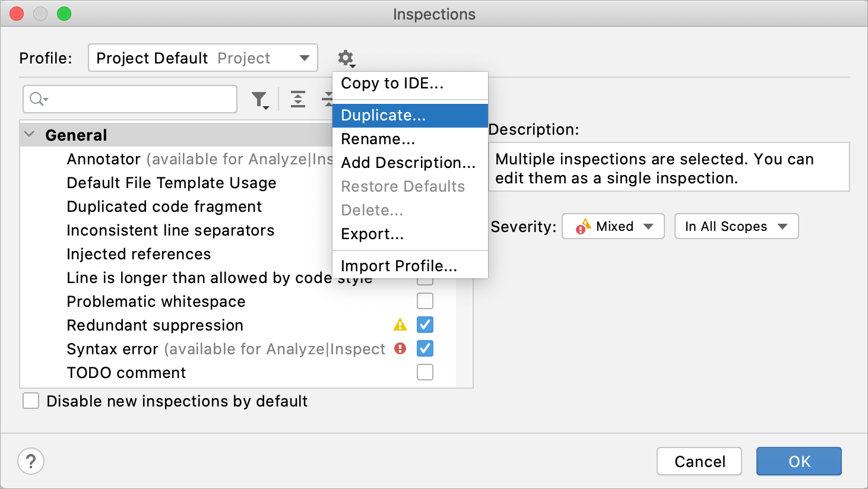Select Inconsistent line separators row

coord(176,230)
